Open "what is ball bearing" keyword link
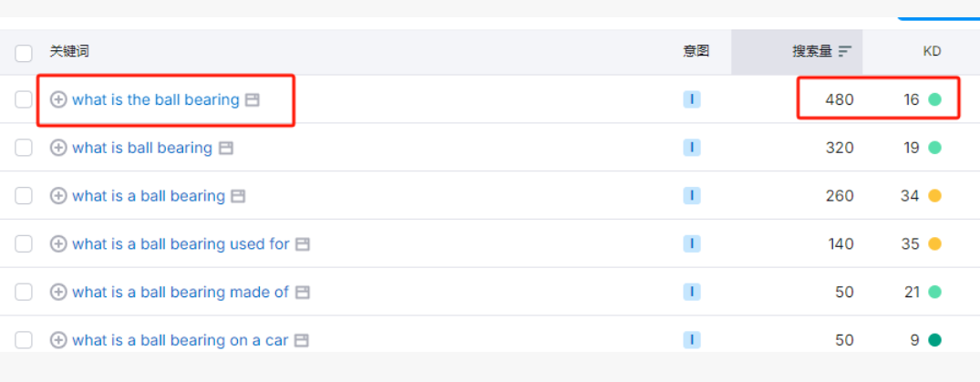Viewport: 980px width, 382px height. tap(142, 148)
